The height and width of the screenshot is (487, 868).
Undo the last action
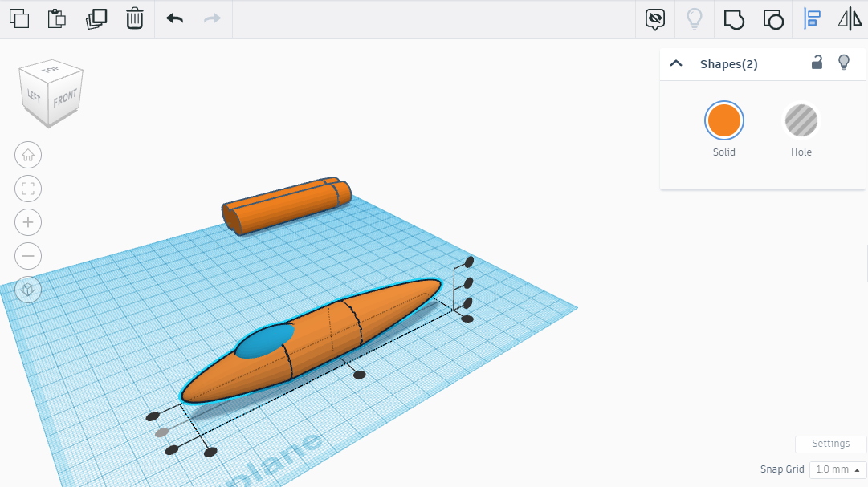173,18
